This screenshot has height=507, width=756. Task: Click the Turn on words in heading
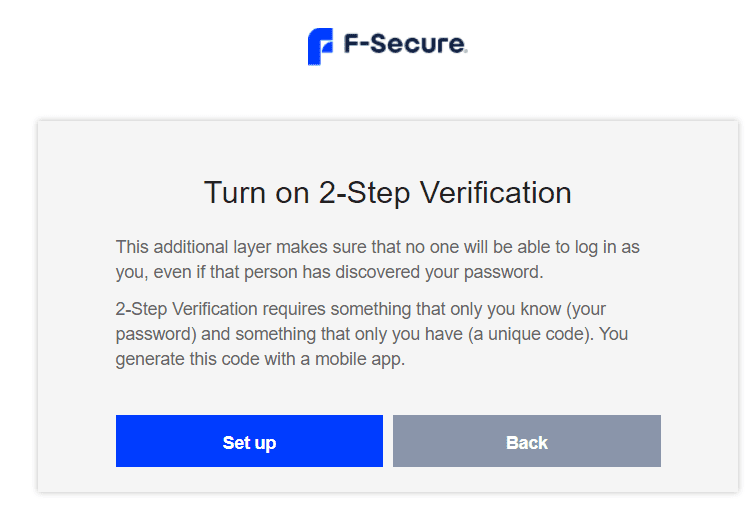pyautogui.click(x=256, y=193)
